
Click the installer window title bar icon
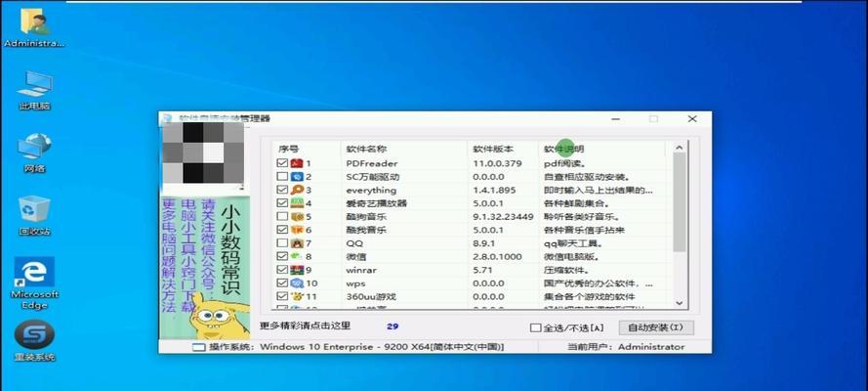tap(167, 118)
